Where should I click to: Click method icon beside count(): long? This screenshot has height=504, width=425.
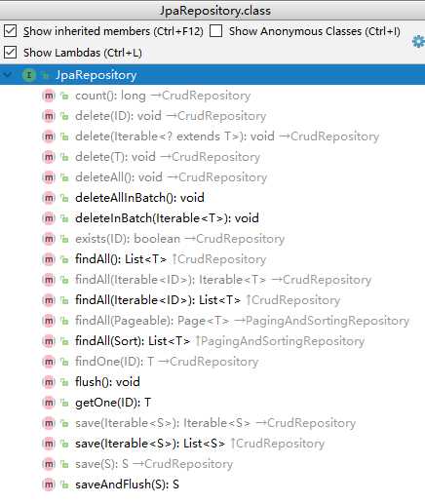pyautogui.click(x=49, y=96)
